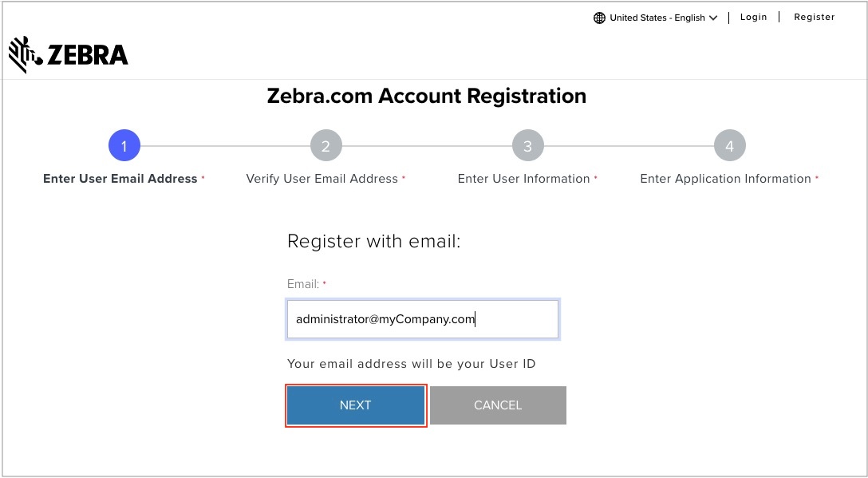The height and width of the screenshot is (478, 868).
Task: Expand the United States - English dropdown
Action: pyautogui.click(x=657, y=18)
